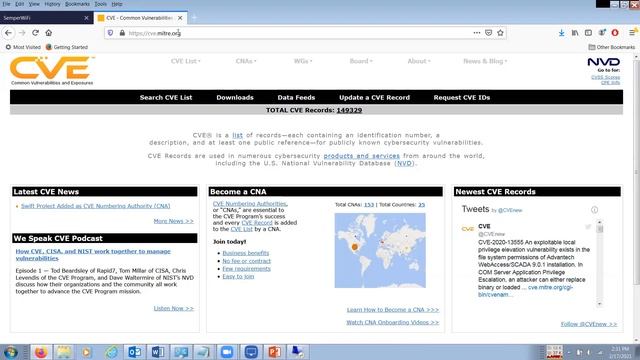The height and width of the screenshot is (360, 640).
Task: Open the browser home page
Action: click(49, 33)
